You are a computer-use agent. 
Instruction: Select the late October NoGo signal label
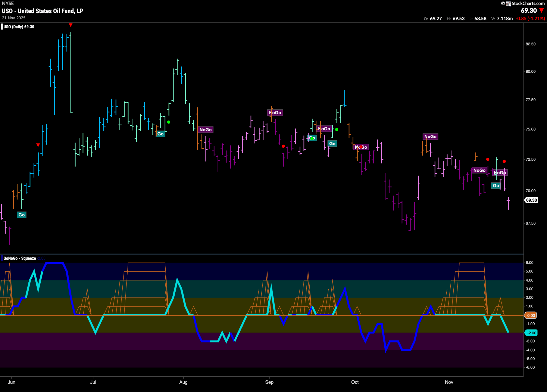(430, 137)
